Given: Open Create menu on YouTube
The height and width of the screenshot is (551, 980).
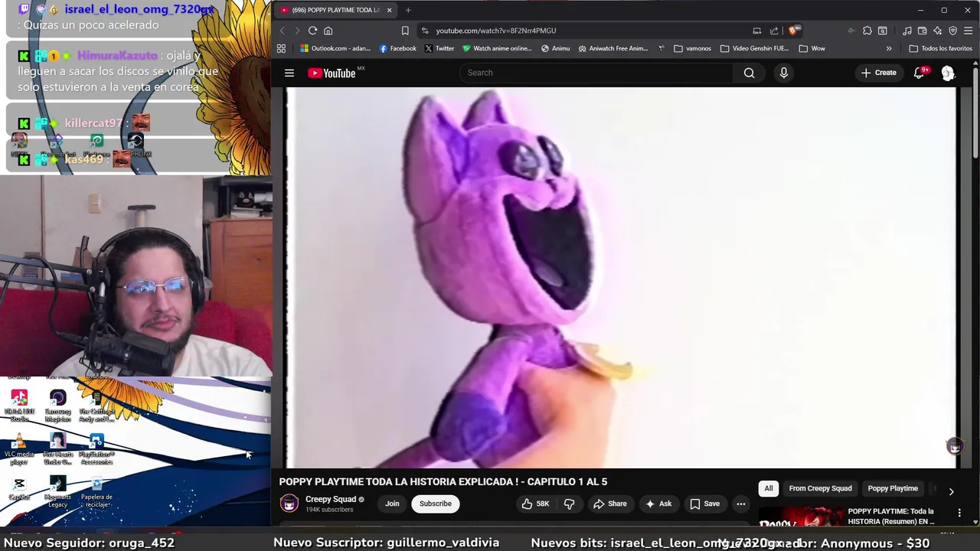Looking at the screenshot, I should pos(878,73).
